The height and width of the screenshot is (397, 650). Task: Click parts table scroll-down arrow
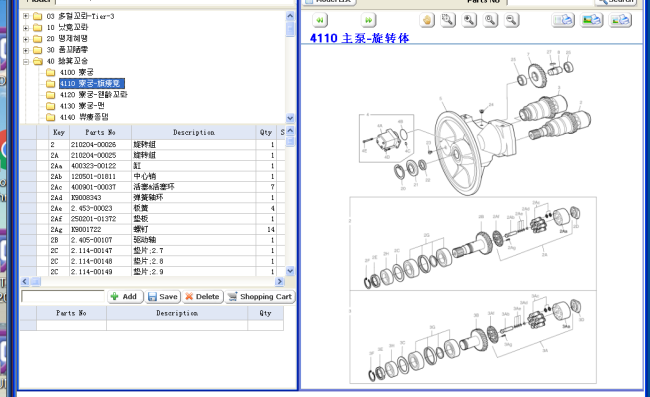[290, 271]
